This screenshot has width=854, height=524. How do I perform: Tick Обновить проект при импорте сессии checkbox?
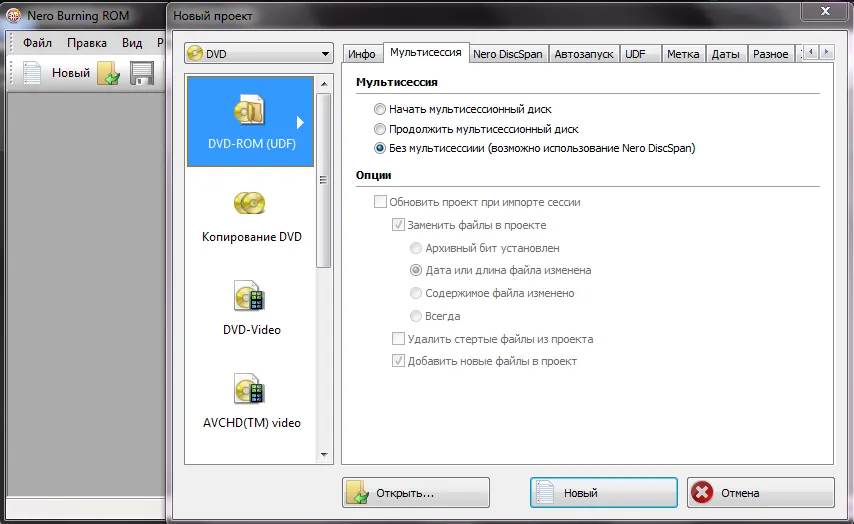[380, 202]
